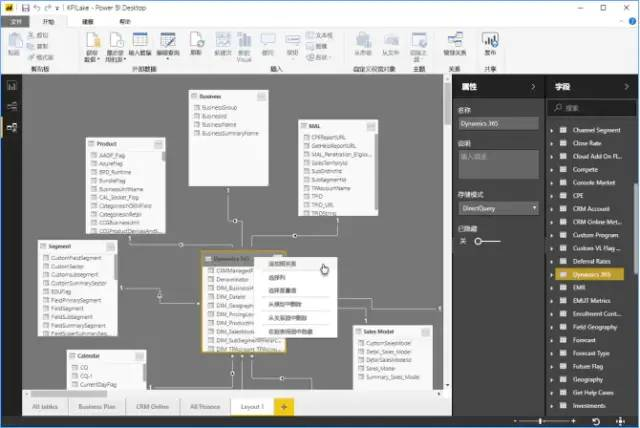Click the help icon at top right
This screenshot has height=428, width=640.
click(633, 22)
